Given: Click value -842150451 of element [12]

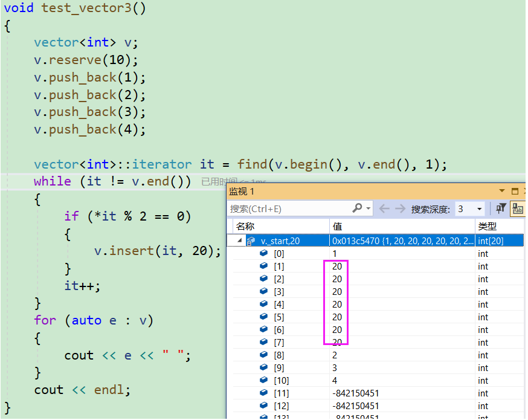Looking at the screenshot, I should pyautogui.click(x=356, y=406).
